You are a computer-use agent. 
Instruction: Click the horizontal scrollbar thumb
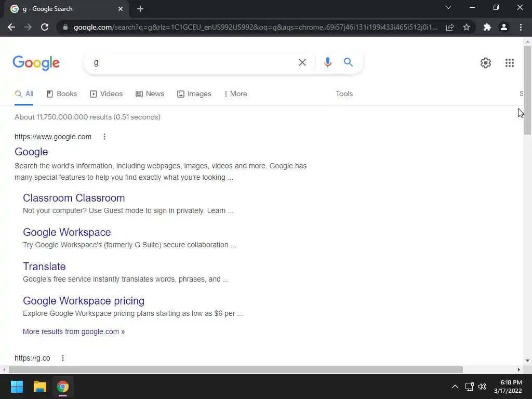(236, 369)
